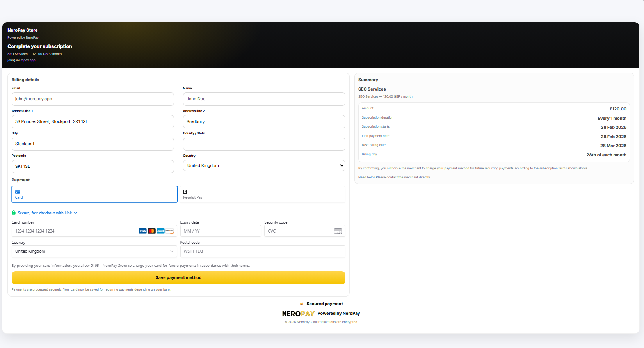
Task: Select the Card payment method tab
Action: [x=94, y=194]
